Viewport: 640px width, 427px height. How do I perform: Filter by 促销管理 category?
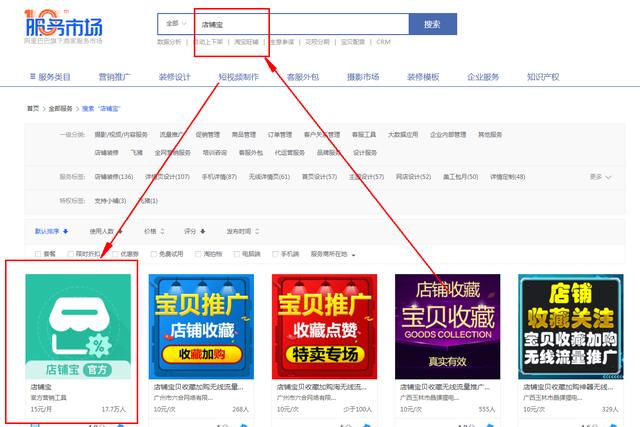pyautogui.click(x=207, y=134)
